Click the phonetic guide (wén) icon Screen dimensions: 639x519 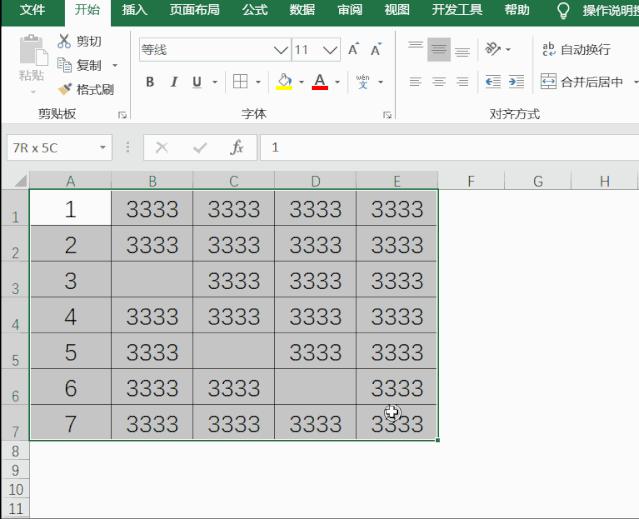(x=363, y=81)
